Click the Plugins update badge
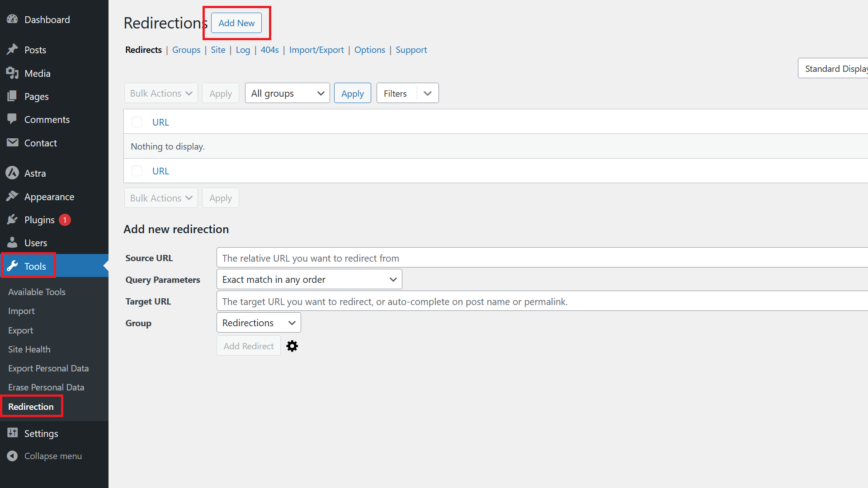Screen dimensions: 868x488 tap(65, 220)
